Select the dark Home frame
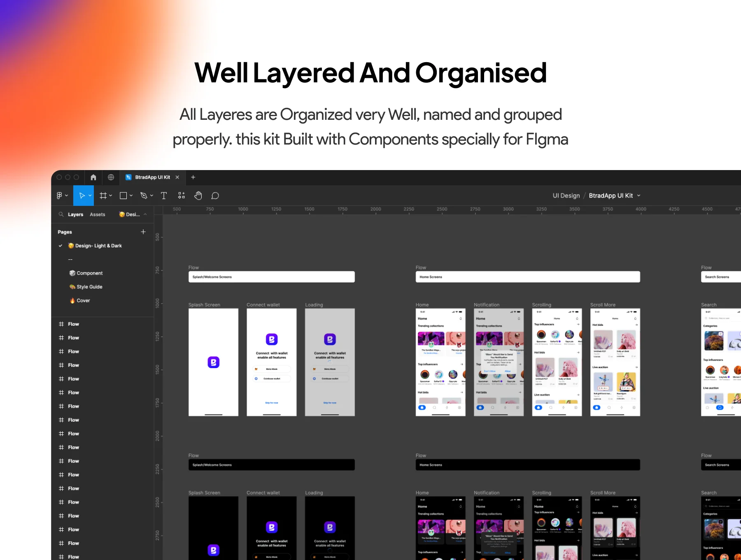Screen dimensions: 741x560 (x=440, y=528)
